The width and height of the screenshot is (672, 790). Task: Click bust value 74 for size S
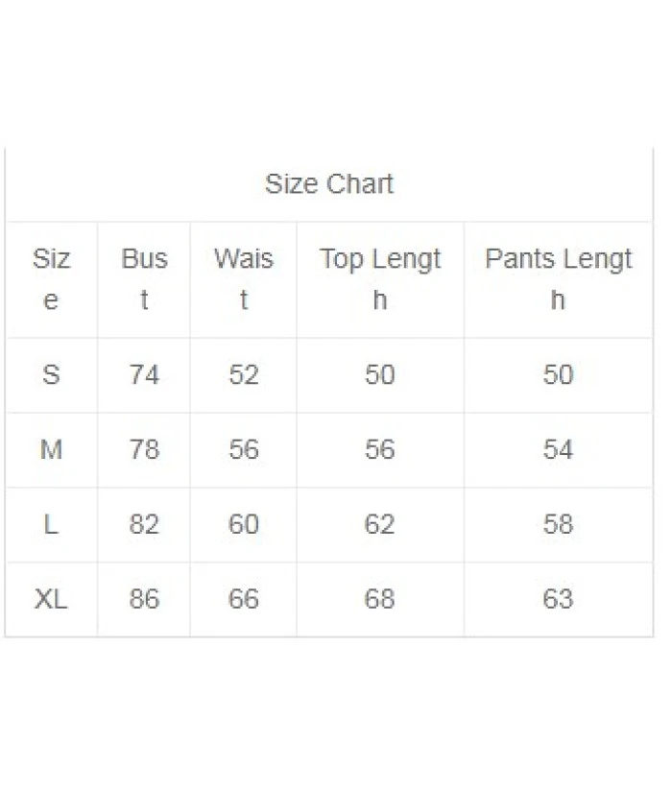coord(144,374)
